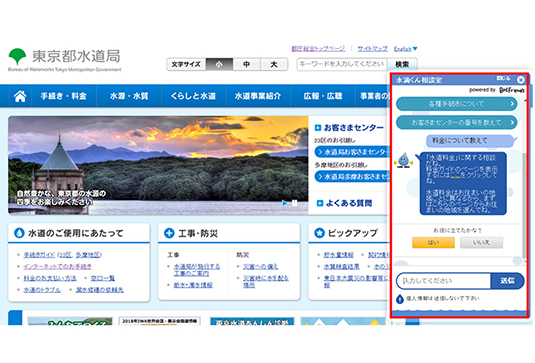Click the よくある質問 heading
535x363 pixels.
coord(349,203)
